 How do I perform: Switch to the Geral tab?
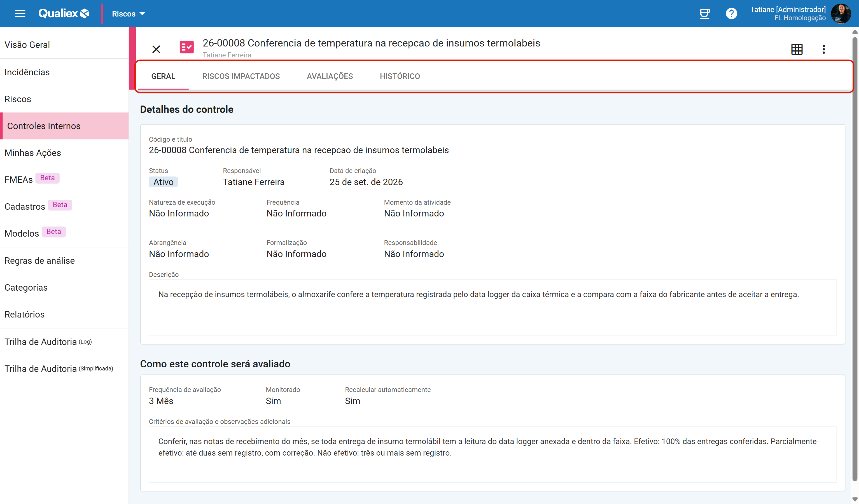tap(163, 76)
